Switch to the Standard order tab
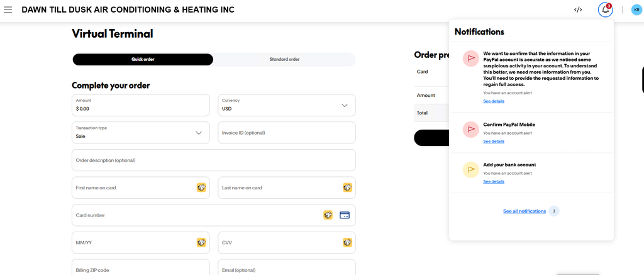The height and width of the screenshot is (275, 644). coord(284,59)
